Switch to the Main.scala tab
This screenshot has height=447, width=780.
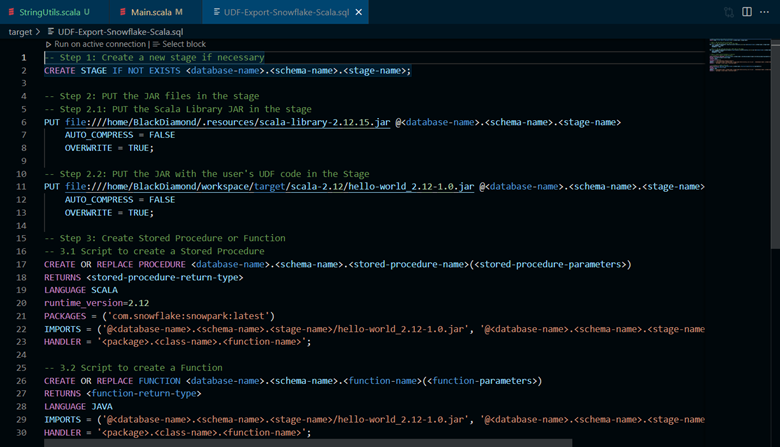point(155,12)
